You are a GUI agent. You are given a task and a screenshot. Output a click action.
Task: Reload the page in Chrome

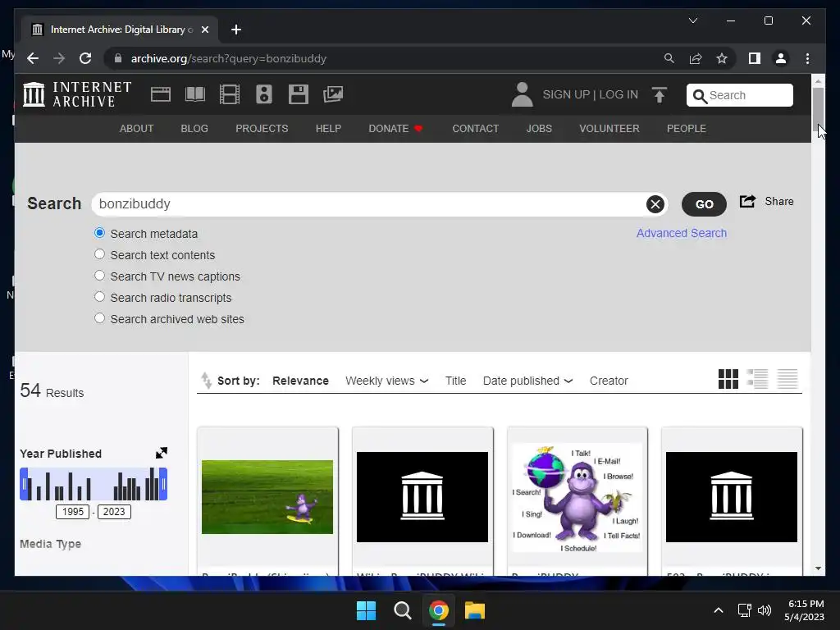point(85,58)
